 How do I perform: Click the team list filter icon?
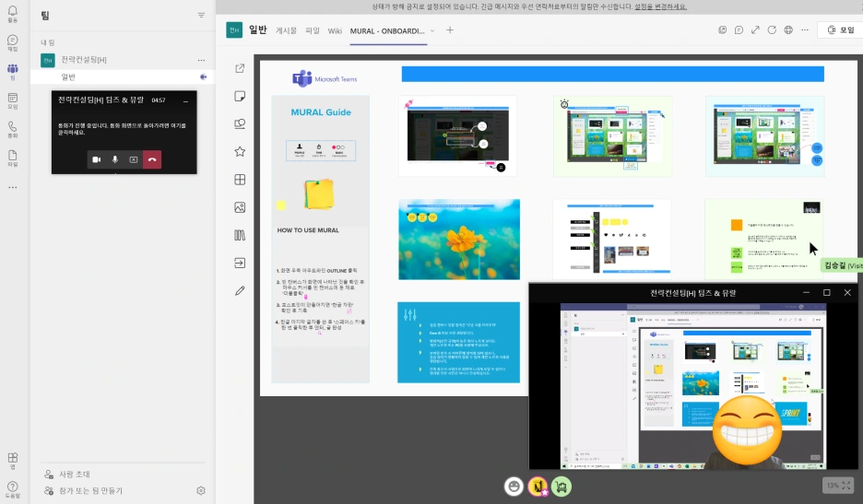(x=201, y=16)
